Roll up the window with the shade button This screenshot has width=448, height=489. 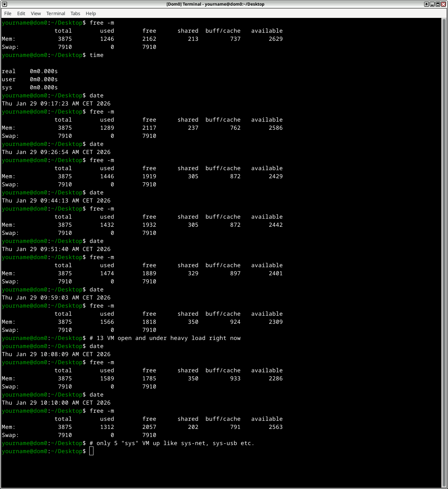426,4
